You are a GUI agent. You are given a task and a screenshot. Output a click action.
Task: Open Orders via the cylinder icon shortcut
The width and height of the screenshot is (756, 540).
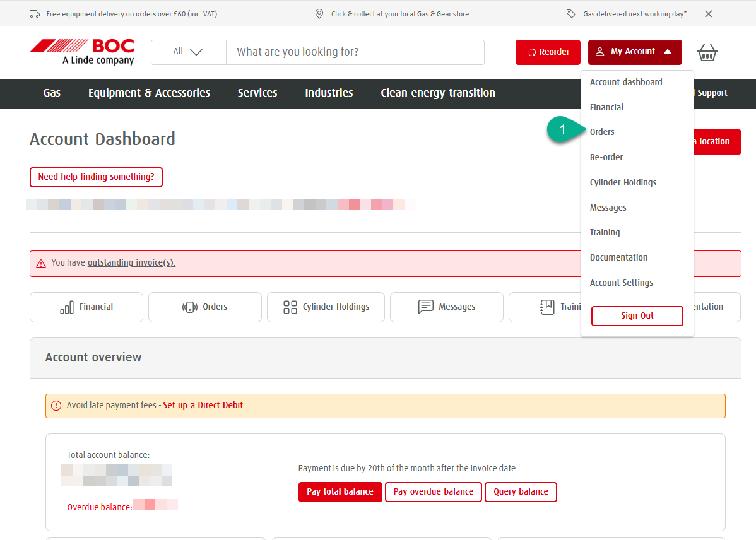pyautogui.click(x=204, y=307)
